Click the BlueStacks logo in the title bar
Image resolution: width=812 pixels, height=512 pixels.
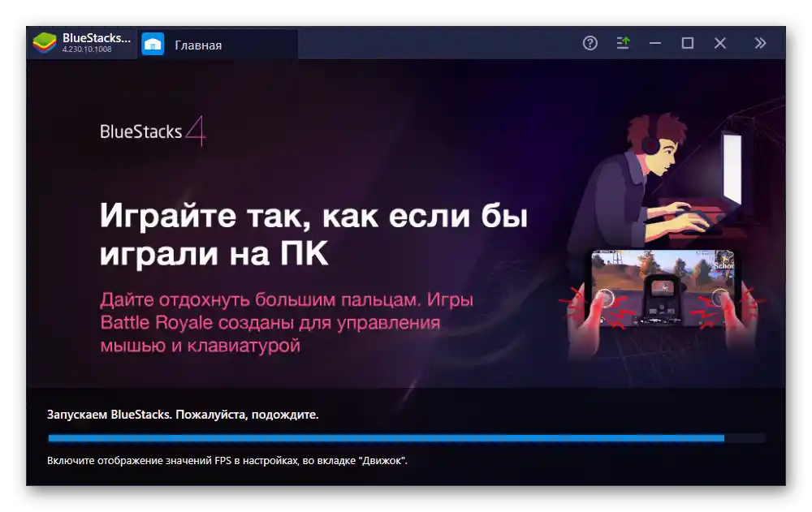click(x=45, y=41)
